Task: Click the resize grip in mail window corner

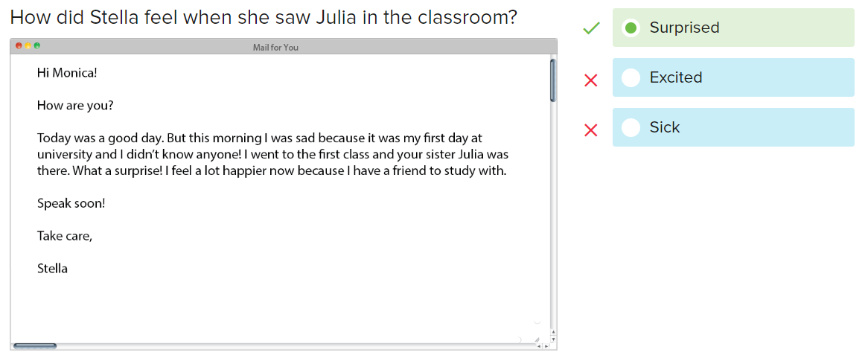Action: tap(537, 339)
